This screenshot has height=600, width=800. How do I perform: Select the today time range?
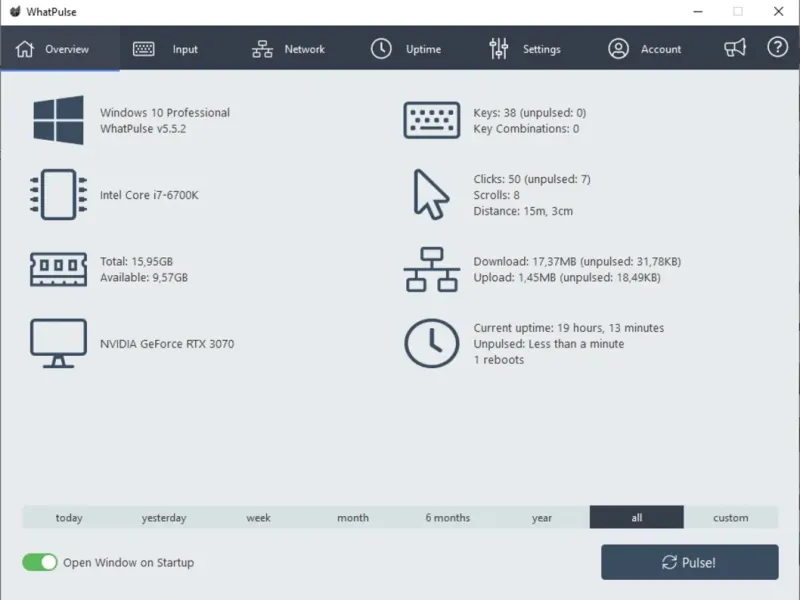click(x=69, y=517)
